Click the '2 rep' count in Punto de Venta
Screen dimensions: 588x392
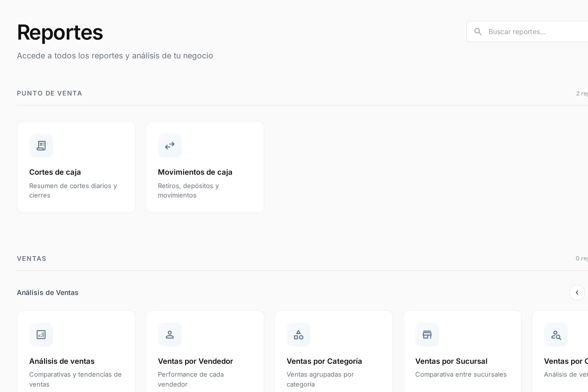[x=582, y=94]
